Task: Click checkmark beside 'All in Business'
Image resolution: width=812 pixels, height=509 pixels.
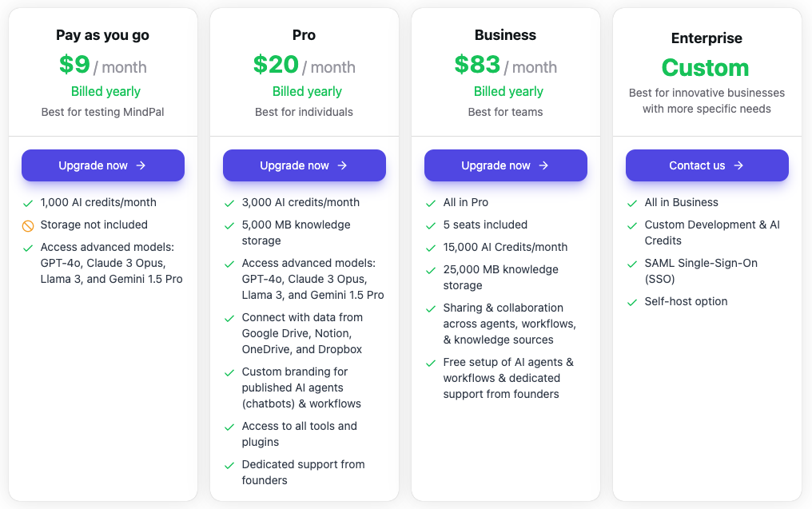Action: pyautogui.click(x=632, y=203)
